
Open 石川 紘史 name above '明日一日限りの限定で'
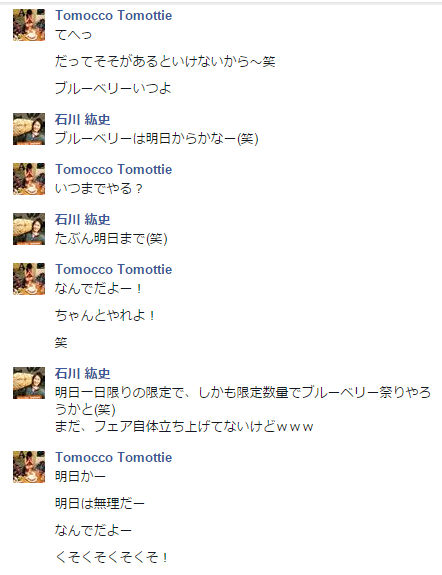coord(83,373)
